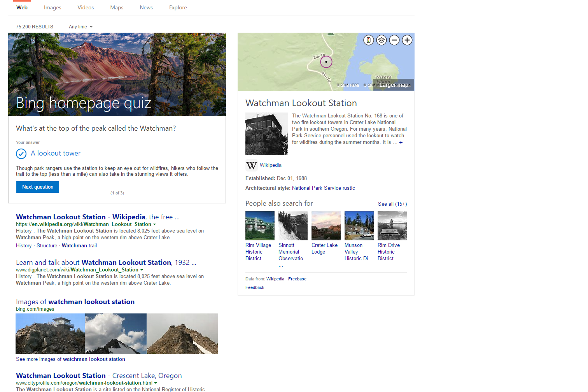Open Rim Village Historic District thumbnail
Image resolution: width=588 pixels, height=392 pixels.
click(x=260, y=226)
